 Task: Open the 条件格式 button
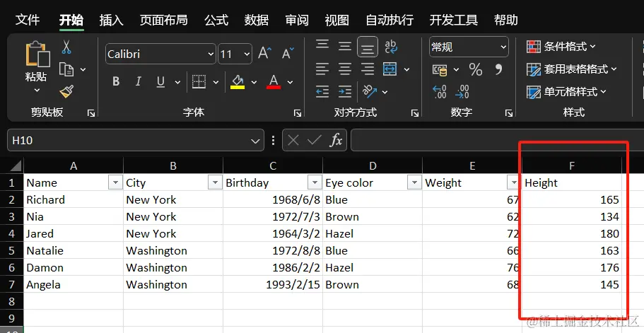[561, 47]
